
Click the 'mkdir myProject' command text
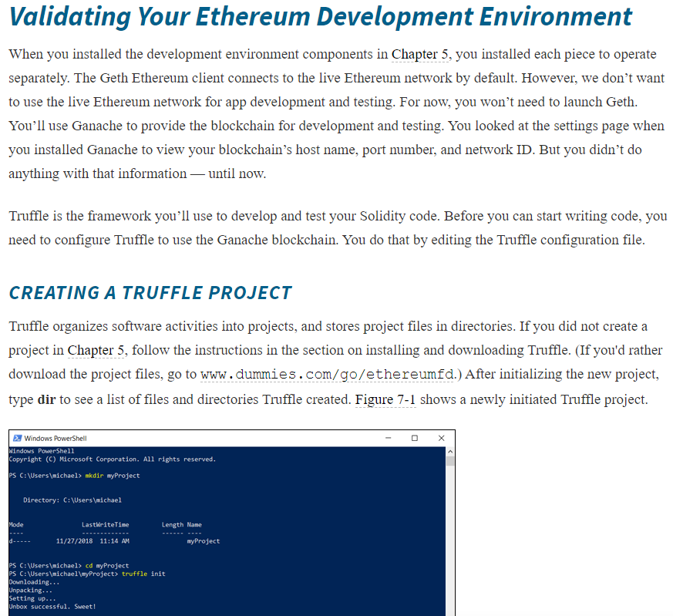(113, 476)
